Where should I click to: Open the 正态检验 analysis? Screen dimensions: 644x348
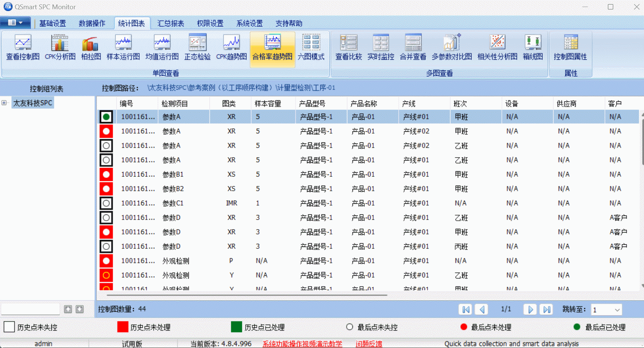(x=197, y=47)
